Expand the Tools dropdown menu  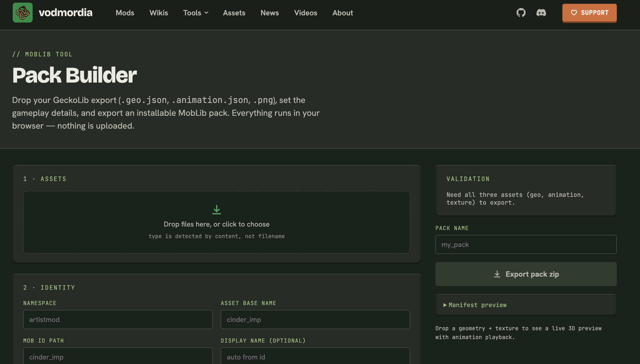coord(196,13)
